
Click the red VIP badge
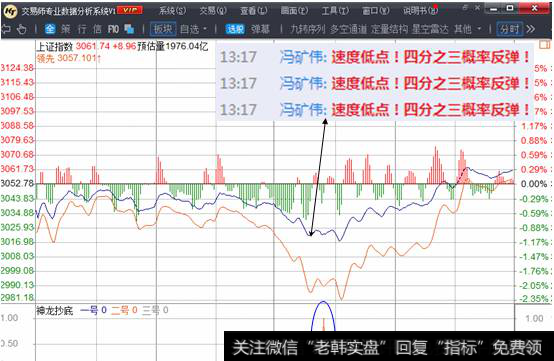click(x=130, y=10)
